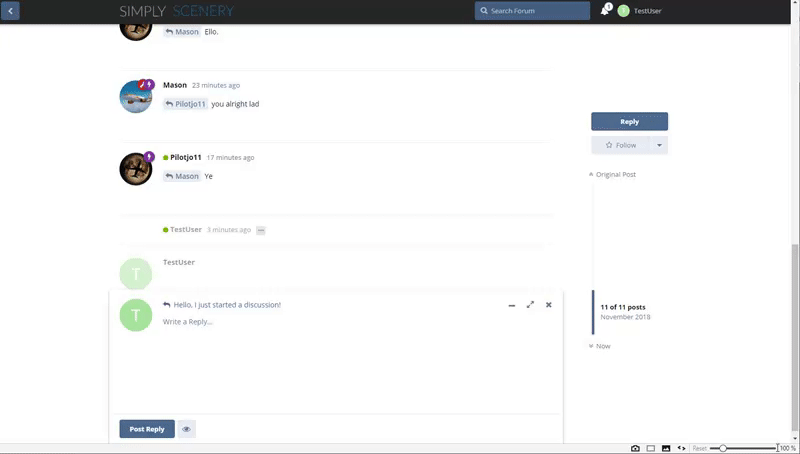Viewport: 800px width, 454px height.
Task: Click the sidebar Reply button
Action: point(629,121)
